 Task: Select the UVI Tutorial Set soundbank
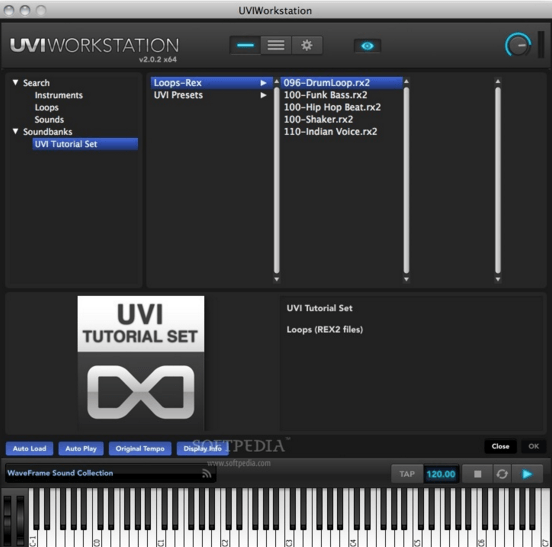(x=85, y=144)
